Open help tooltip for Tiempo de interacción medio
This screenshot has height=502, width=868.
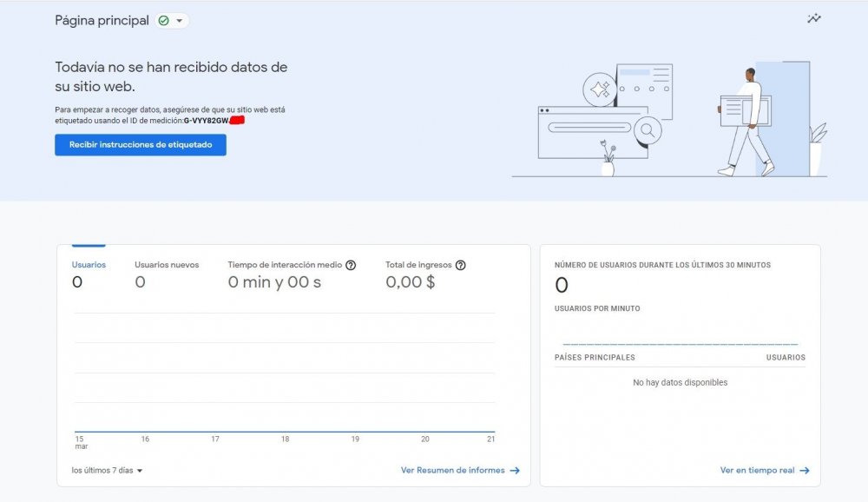(350, 265)
